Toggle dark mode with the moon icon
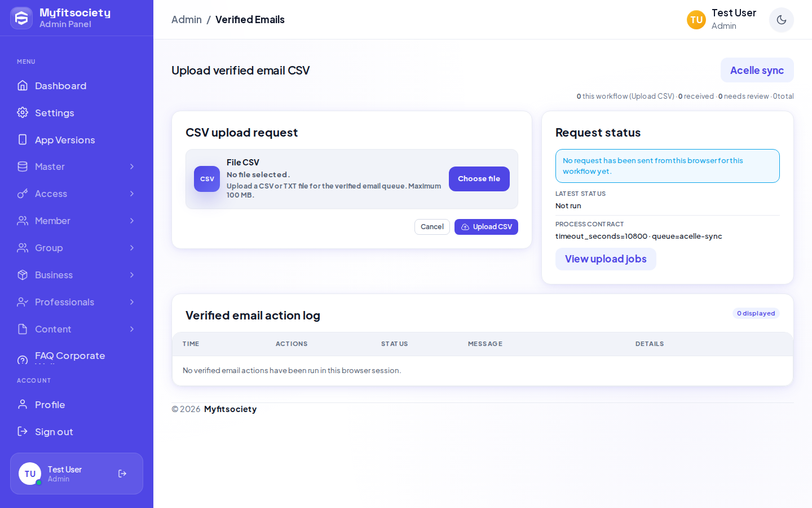The width and height of the screenshot is (812, 508). pos(782,20)
